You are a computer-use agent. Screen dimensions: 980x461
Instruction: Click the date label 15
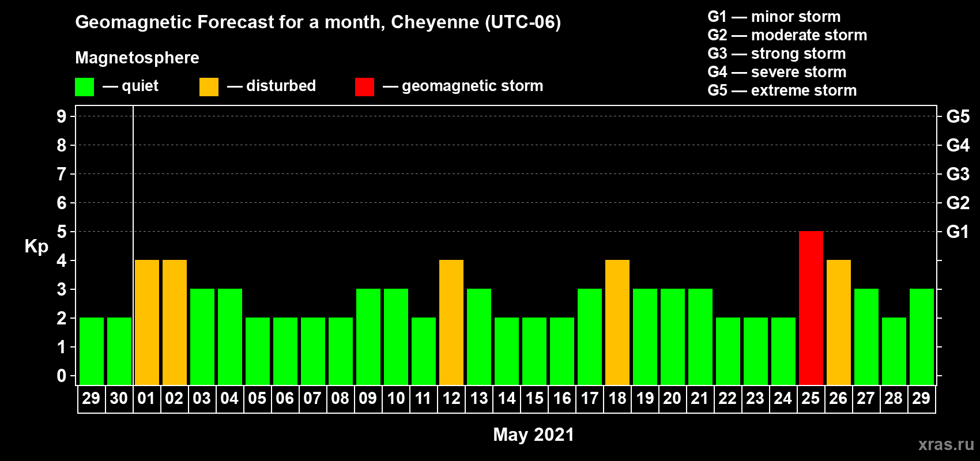(534, 398)
